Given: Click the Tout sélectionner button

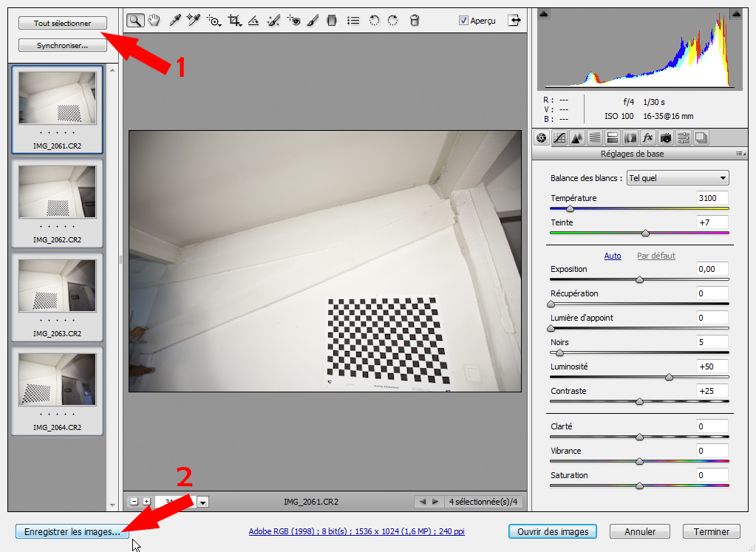Looking at the screenshot, I should pyautogui.click(x=62, y=23).
